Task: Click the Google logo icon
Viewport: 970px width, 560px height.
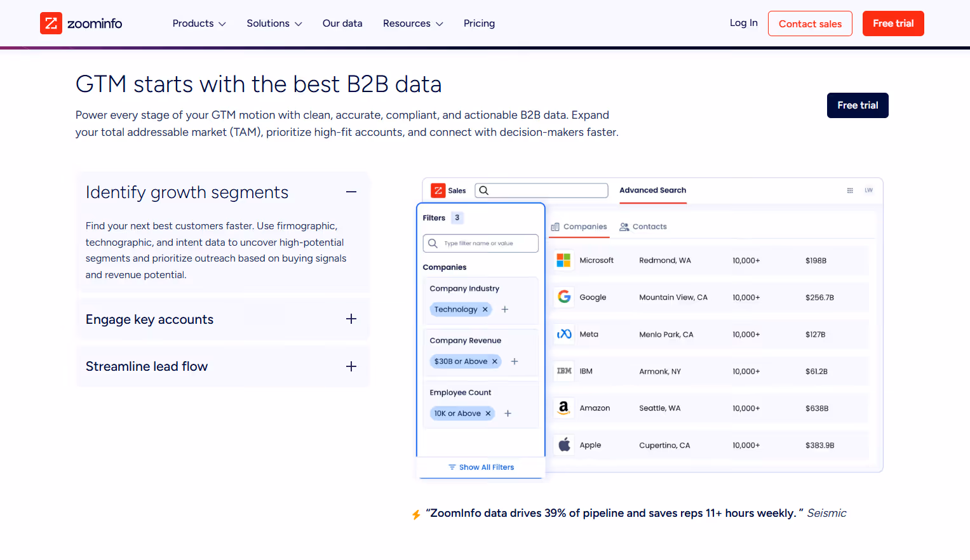Action: pyautogui.click(x=564, y=297)
